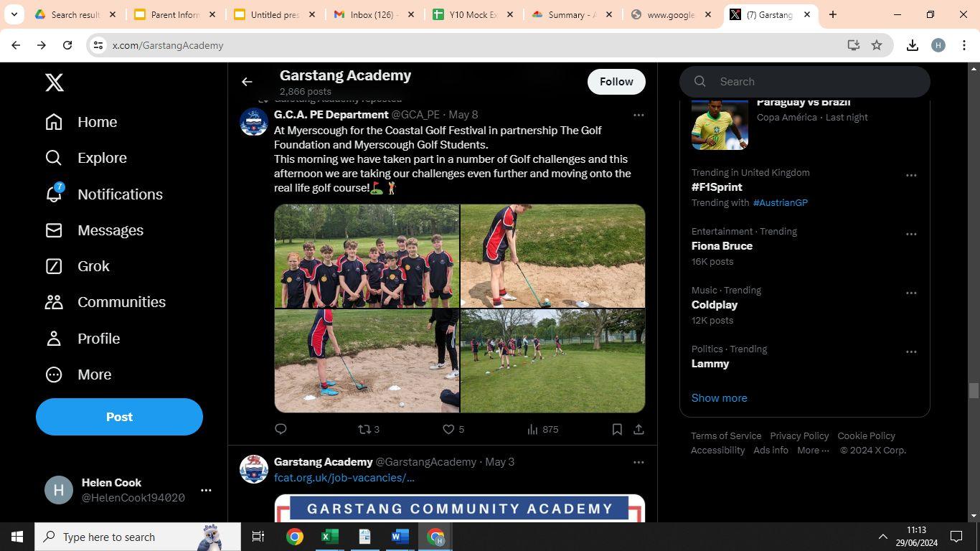Open Helen Cook account menu dots
The image size is (980, 551).
(206, 490)
